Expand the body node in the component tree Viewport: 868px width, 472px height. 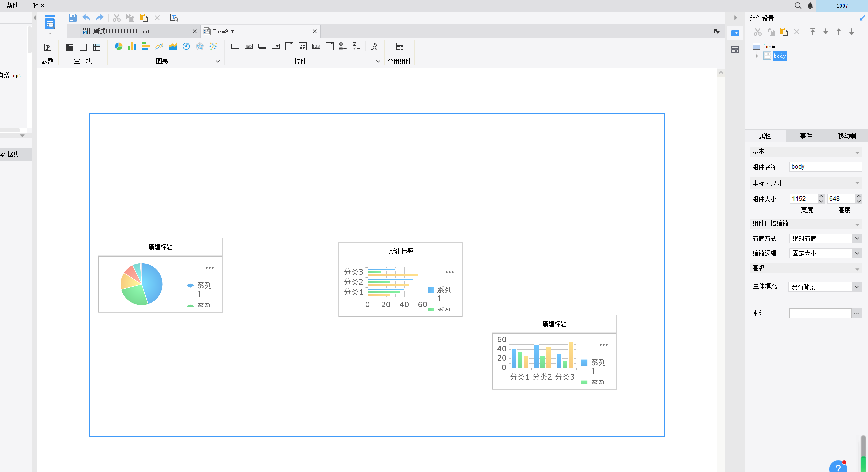757,56
